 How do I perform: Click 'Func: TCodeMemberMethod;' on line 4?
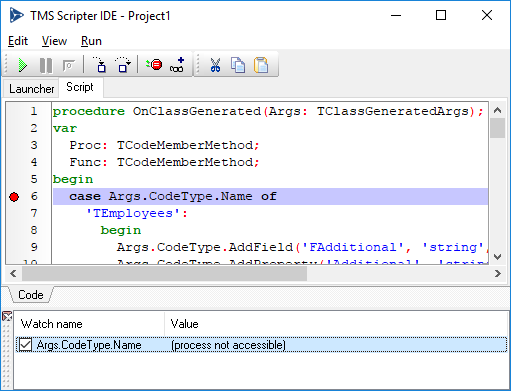pos(164,162)
